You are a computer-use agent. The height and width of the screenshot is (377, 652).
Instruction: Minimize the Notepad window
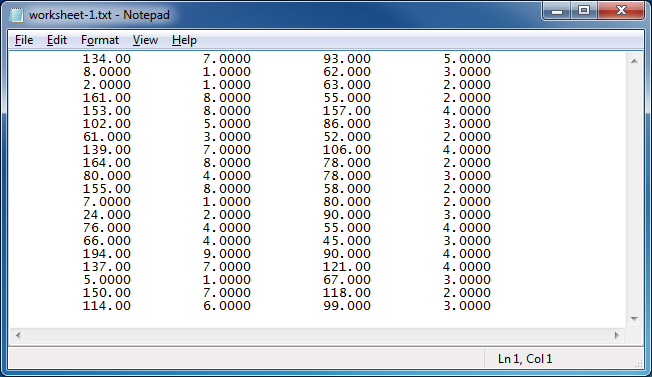coord(557,10)
